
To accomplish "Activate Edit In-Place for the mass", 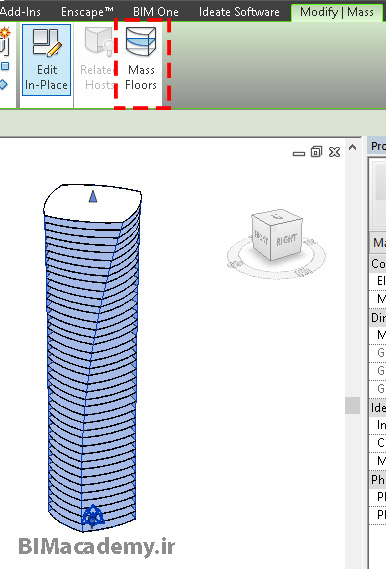I will point(46,60).
